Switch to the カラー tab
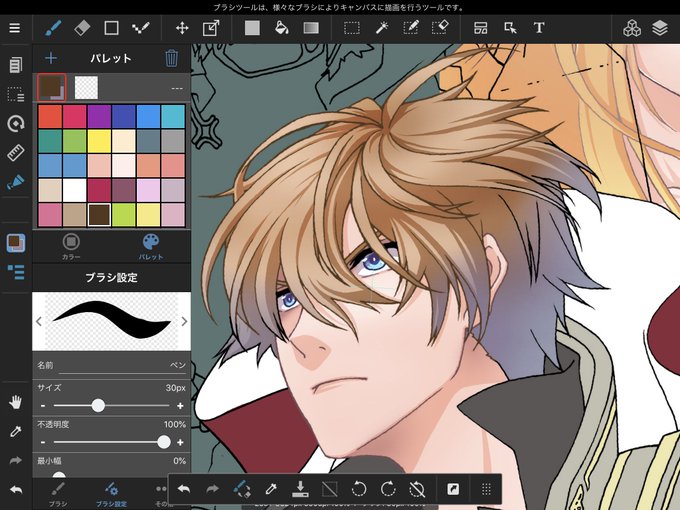This screenshot has width=680, height=510. (71, 247)
